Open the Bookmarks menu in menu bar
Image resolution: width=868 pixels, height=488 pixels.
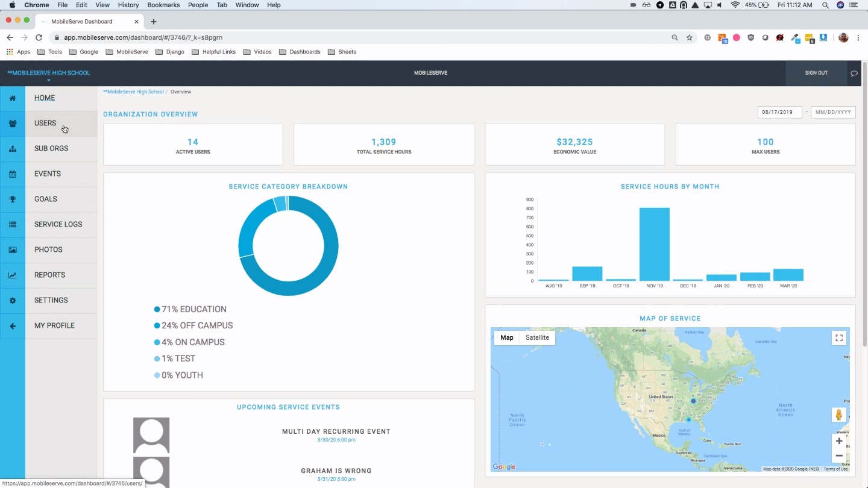[163, 5]
